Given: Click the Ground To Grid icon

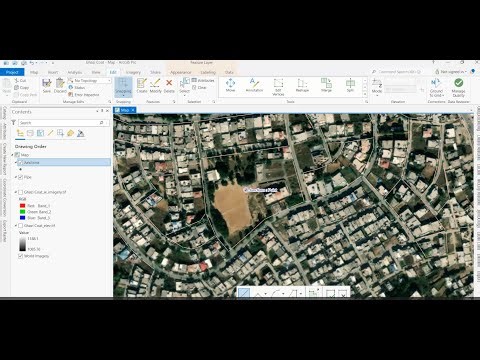Looking at the screenshot, I should pos(436,83).
